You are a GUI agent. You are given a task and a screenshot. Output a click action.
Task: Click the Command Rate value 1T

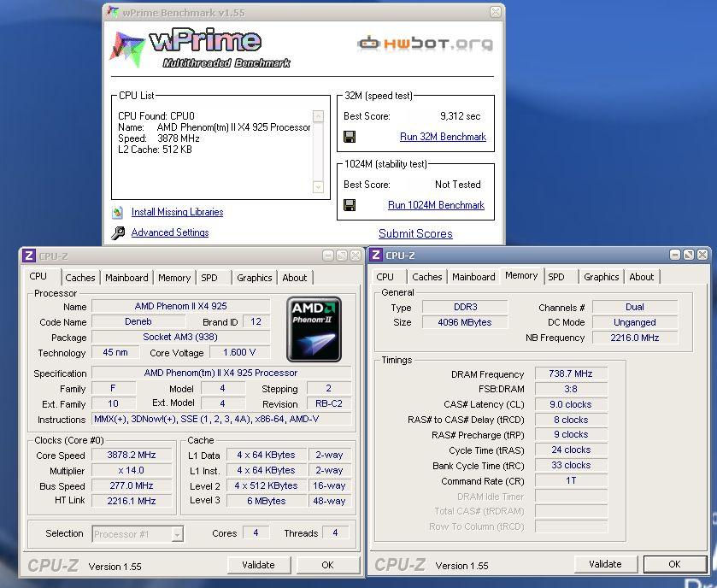tap(571, 480)
